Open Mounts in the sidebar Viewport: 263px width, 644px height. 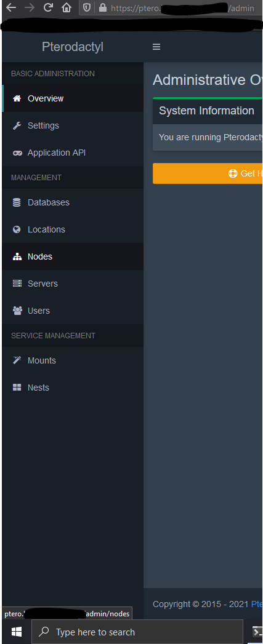73,360
